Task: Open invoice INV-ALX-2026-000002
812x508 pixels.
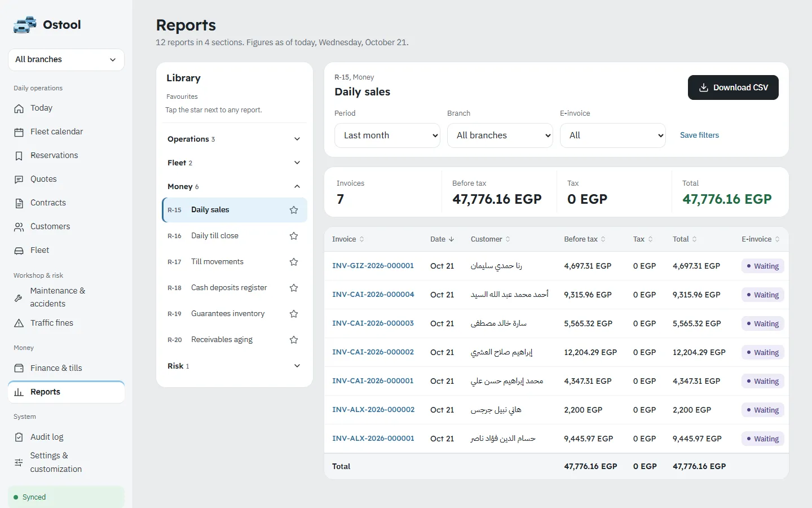Action: [373, 410]
